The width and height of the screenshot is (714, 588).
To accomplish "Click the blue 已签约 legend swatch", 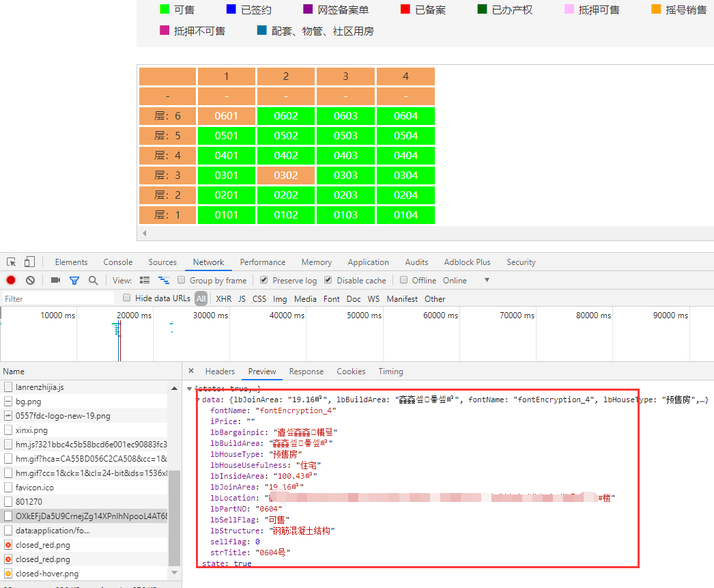I will click(231, 9).
